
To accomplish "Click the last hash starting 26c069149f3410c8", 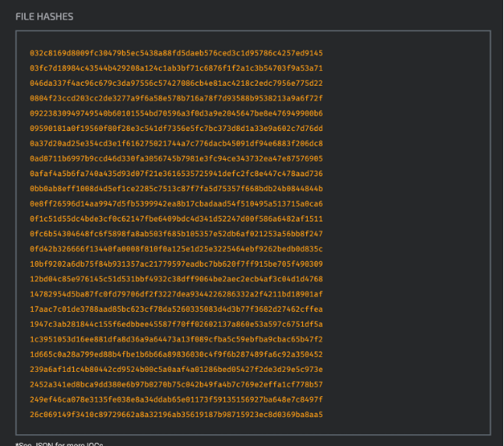I will pos(176,413).
